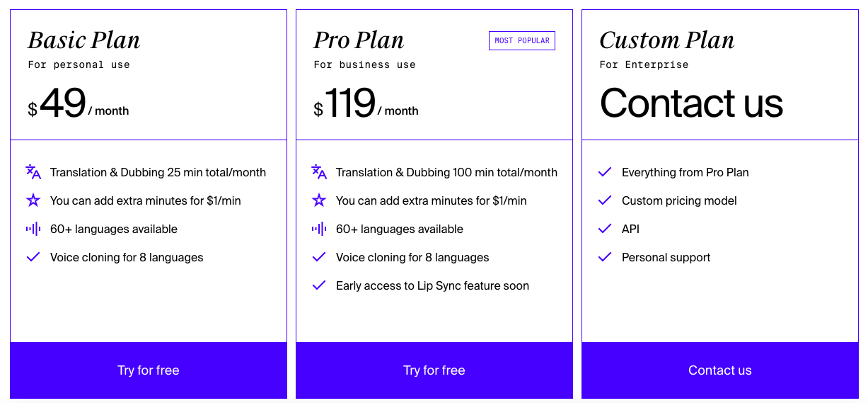Click the checkmark beside Custom pricing model

pyautogui.click(x=605, y=200)
